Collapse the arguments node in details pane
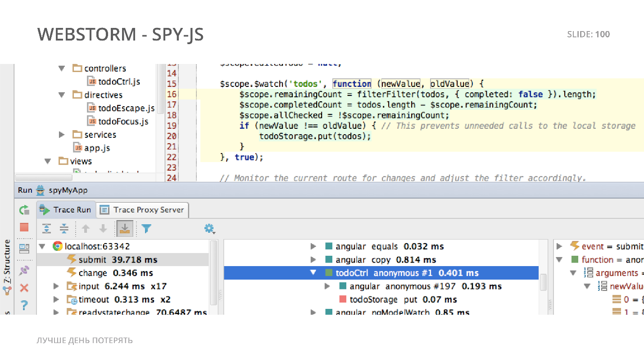The width and height of the screenshot is (644, 362). click(573, 273)
